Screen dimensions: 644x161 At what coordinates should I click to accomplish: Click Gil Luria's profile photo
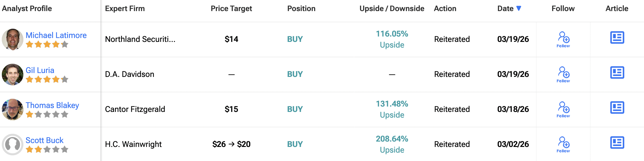(x=13, y=75)
